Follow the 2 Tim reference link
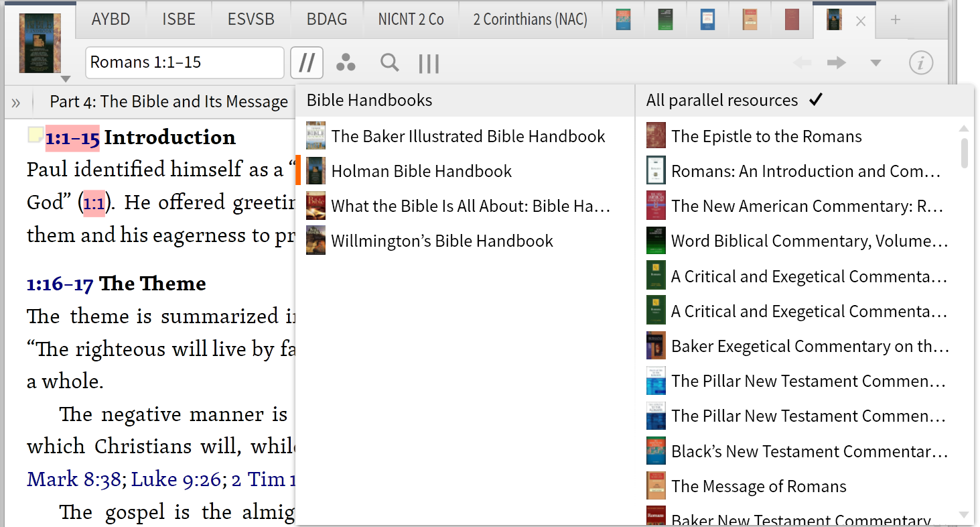This screenshot has width=980, height=527. 263,479
